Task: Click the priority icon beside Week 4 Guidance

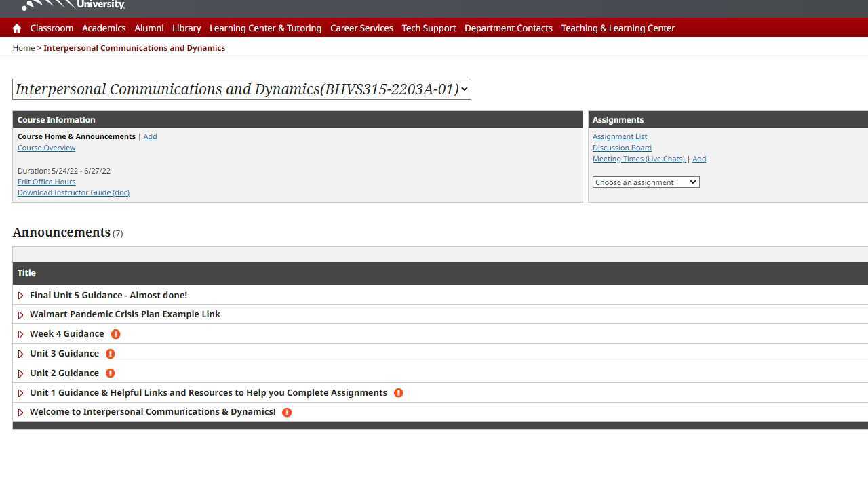Action: (x=115, y=333)
